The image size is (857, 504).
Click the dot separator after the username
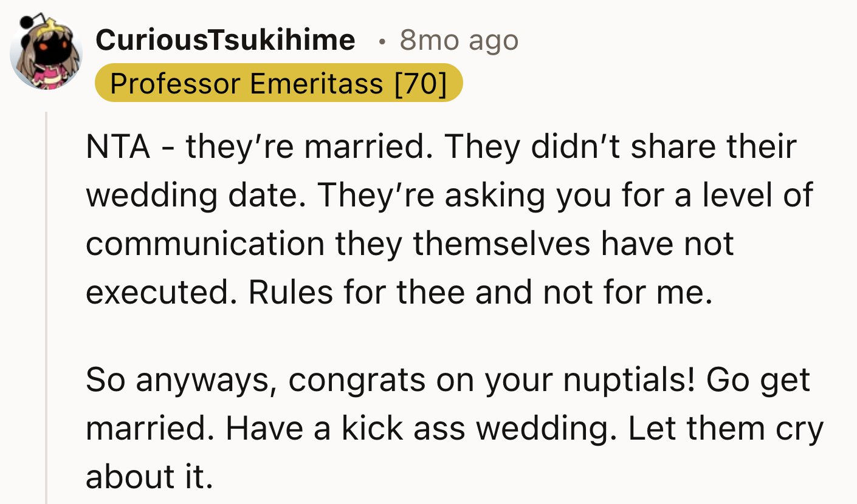(382, 41)
